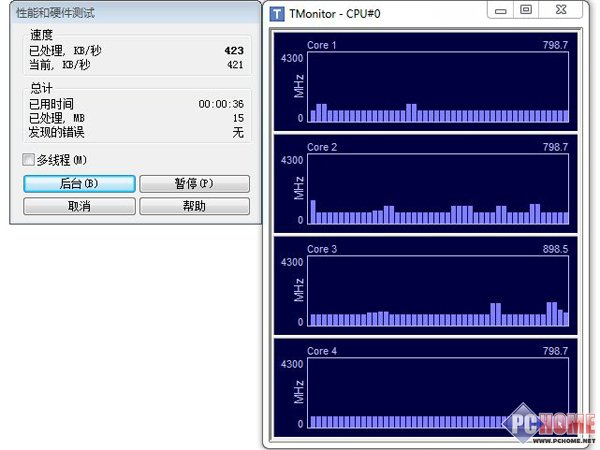The height and width of the screenshot is (450, 600).
Task: Click the processed MB value 15
Action: point(238,118)
